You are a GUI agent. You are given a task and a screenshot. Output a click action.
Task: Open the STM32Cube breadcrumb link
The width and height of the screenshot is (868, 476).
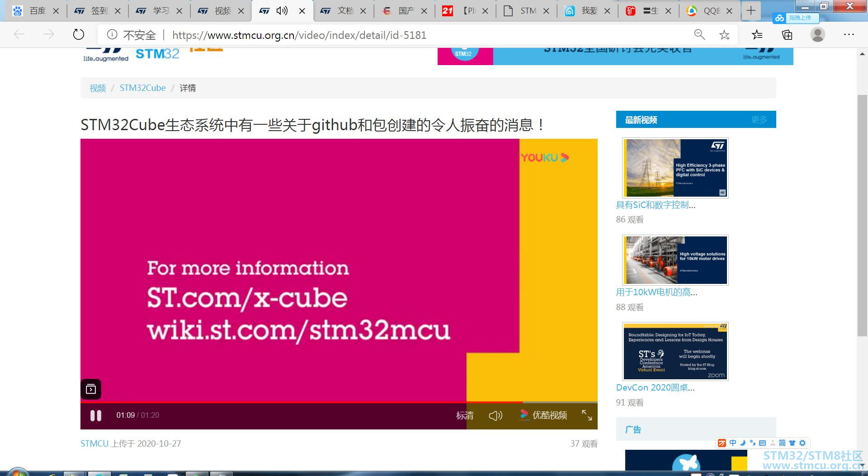point(142,88)
